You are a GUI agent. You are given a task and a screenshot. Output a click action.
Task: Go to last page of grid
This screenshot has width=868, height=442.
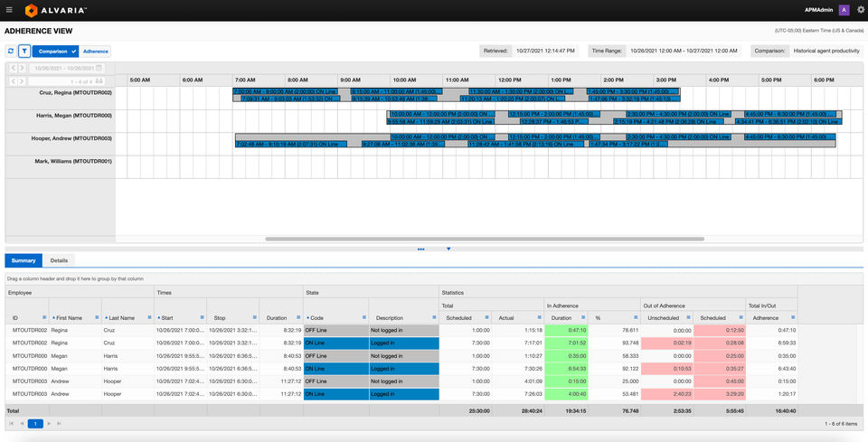coord(60,424)
